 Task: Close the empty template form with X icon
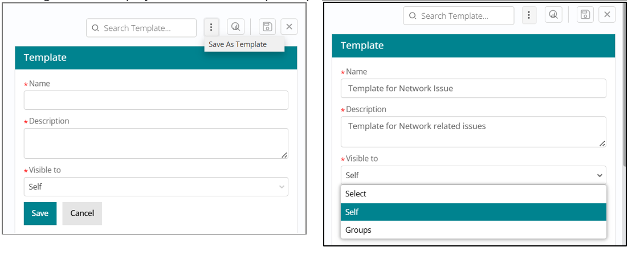289,27
